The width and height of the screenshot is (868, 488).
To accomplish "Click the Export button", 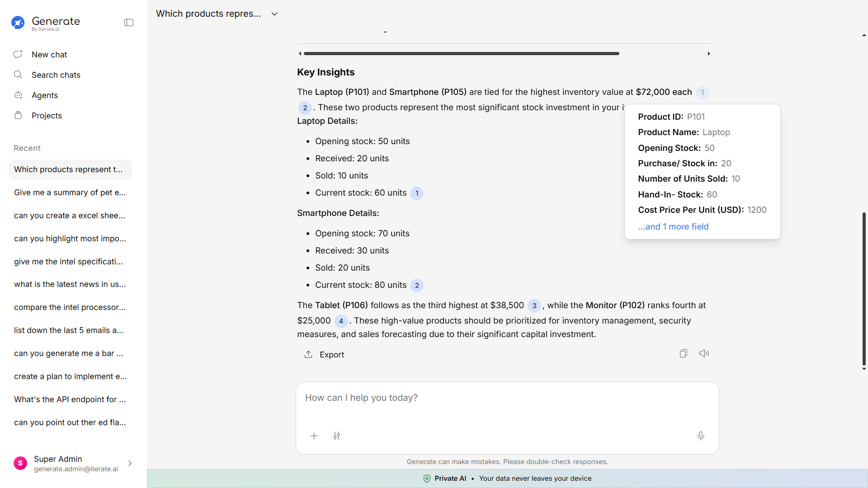I will pyautogui.click(x=324, y=355).
